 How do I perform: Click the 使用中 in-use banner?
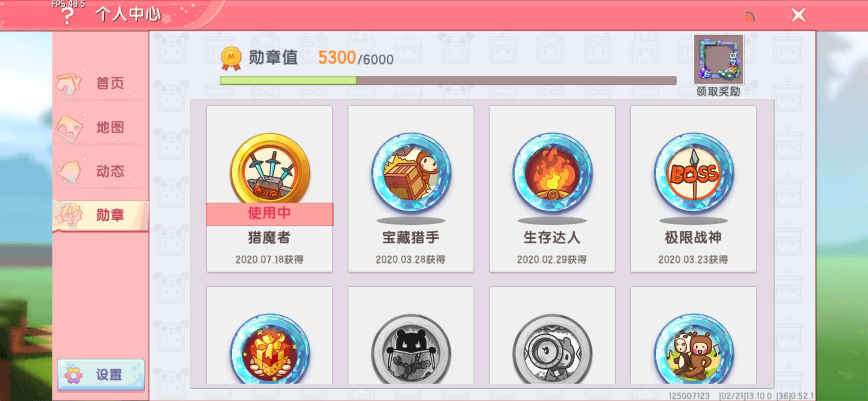tap(270, 214)
